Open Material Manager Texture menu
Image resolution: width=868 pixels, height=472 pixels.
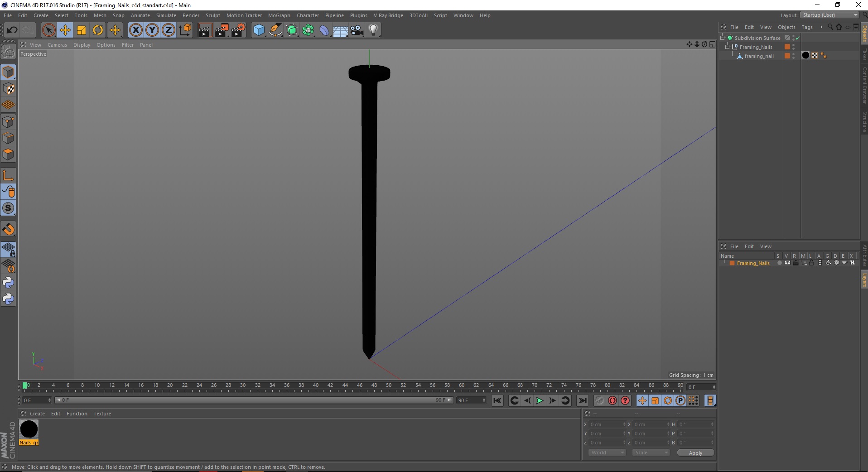(x=102, y=414)
